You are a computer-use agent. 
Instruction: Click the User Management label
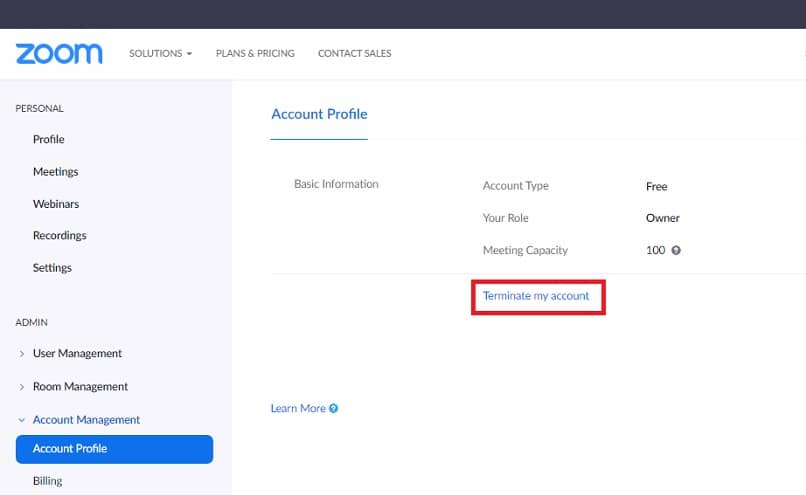point(77,354)
